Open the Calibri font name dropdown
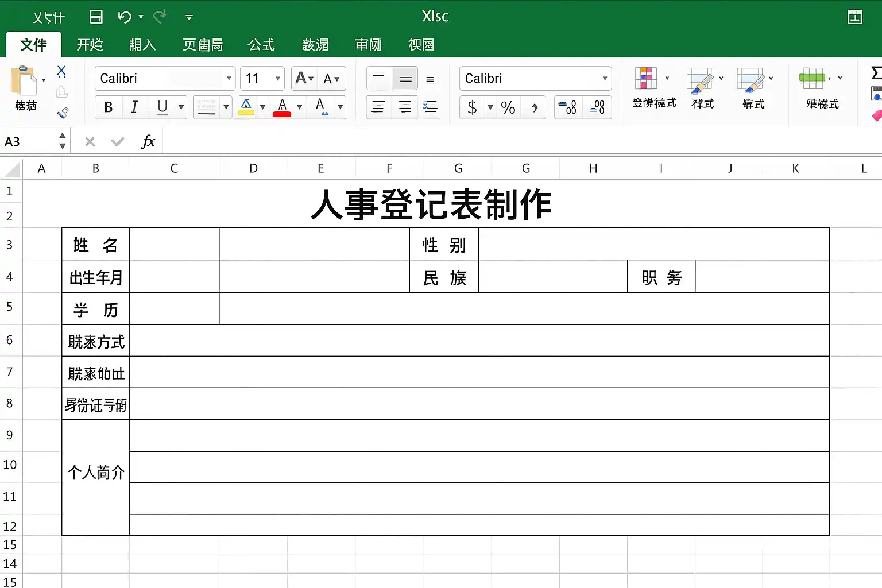 229,79
